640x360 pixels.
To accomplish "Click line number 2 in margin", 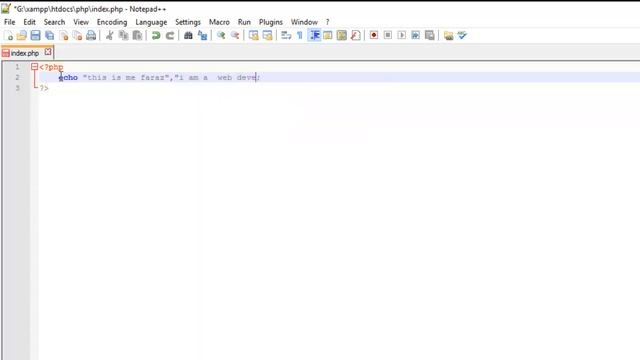I will point(17,78).
